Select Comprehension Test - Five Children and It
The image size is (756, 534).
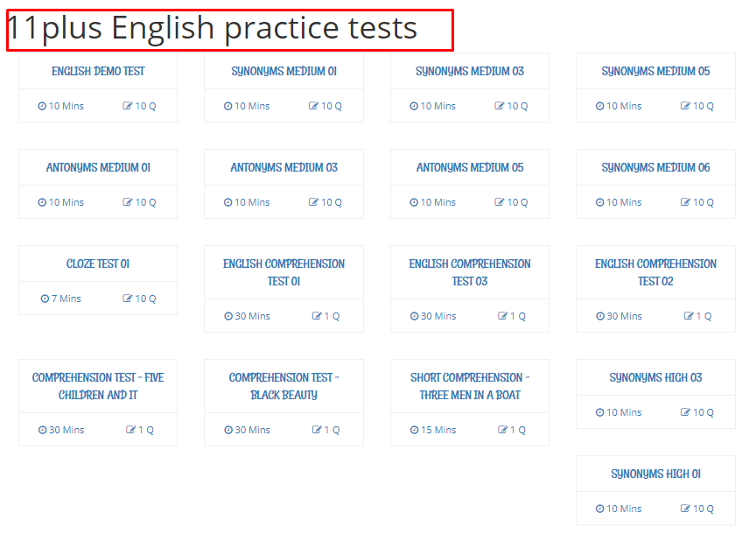pos(98,386)
